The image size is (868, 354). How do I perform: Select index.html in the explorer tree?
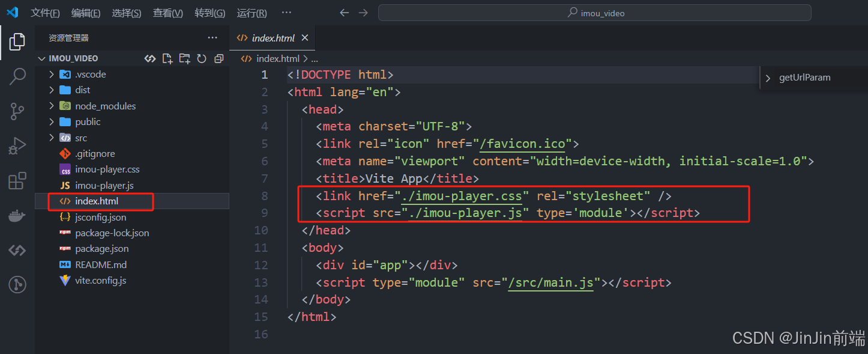coord(97,201)
